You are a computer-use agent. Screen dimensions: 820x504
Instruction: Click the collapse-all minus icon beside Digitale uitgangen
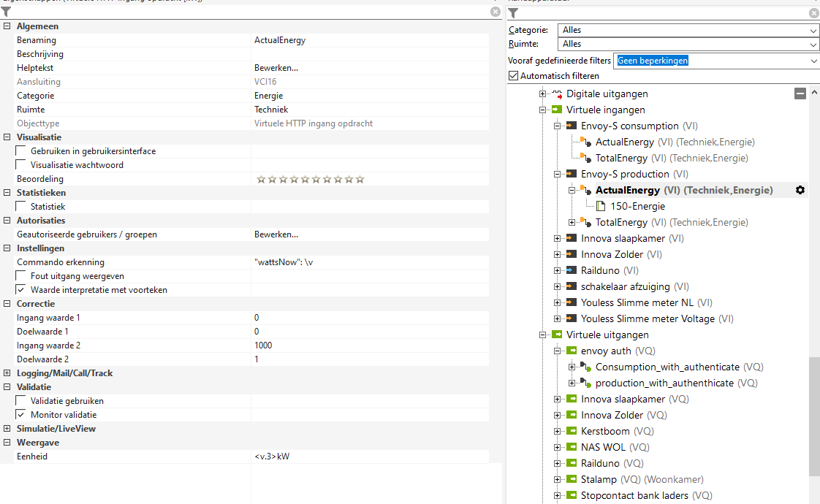[800, 93]
